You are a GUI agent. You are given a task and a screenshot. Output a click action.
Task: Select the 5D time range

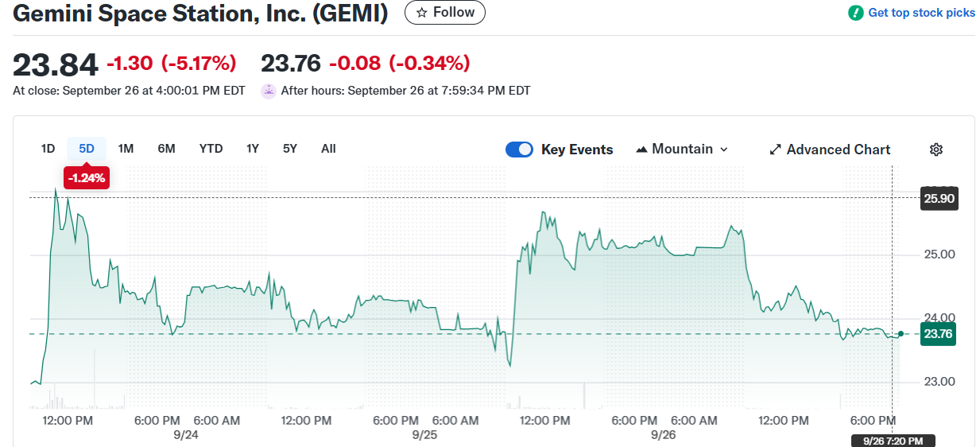click(x=87, y=149)
